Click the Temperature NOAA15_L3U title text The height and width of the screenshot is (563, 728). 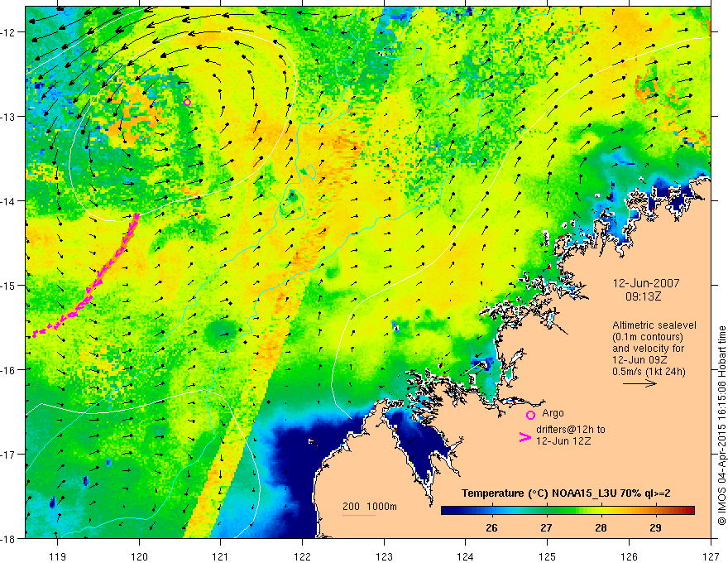(x=566, y=493)
